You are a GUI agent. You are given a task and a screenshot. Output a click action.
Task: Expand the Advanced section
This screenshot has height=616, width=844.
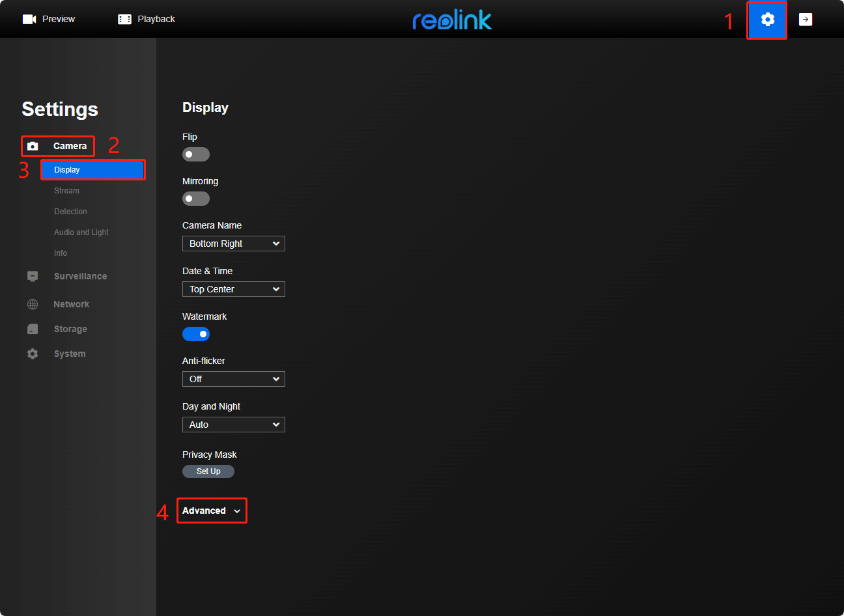[211, 511]
